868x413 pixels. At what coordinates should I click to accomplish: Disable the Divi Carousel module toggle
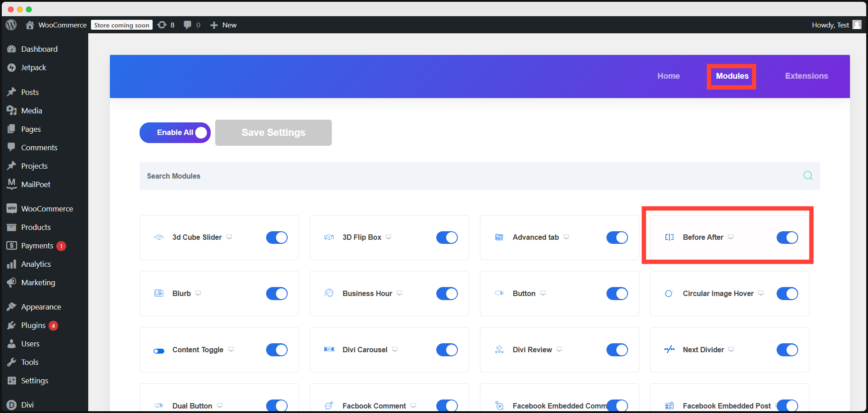pos(447,350)
